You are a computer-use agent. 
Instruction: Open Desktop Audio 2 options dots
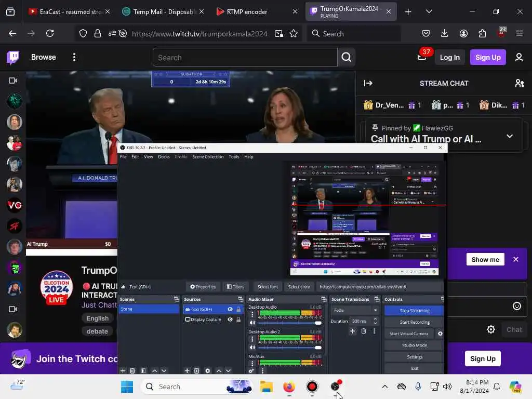point(252,339)
